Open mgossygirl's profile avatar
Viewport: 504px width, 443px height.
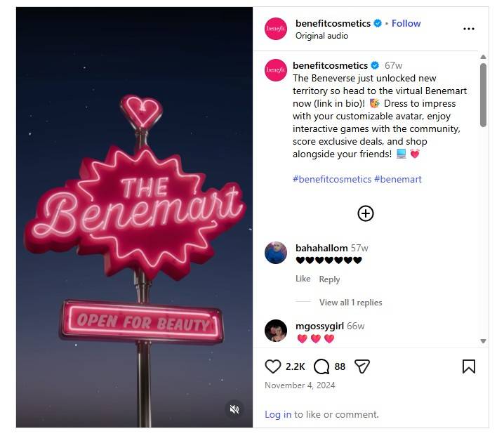click(276, 331)
